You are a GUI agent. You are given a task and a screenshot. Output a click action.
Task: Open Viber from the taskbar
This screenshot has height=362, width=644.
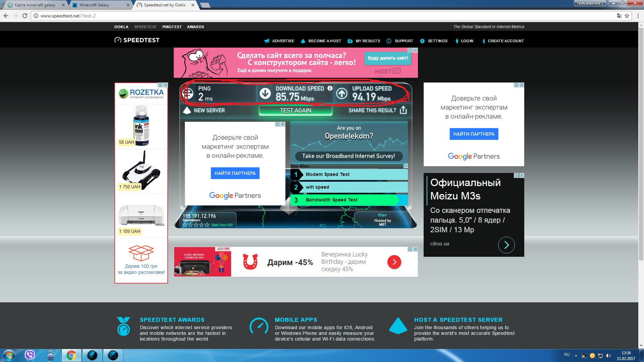(30, 355)
